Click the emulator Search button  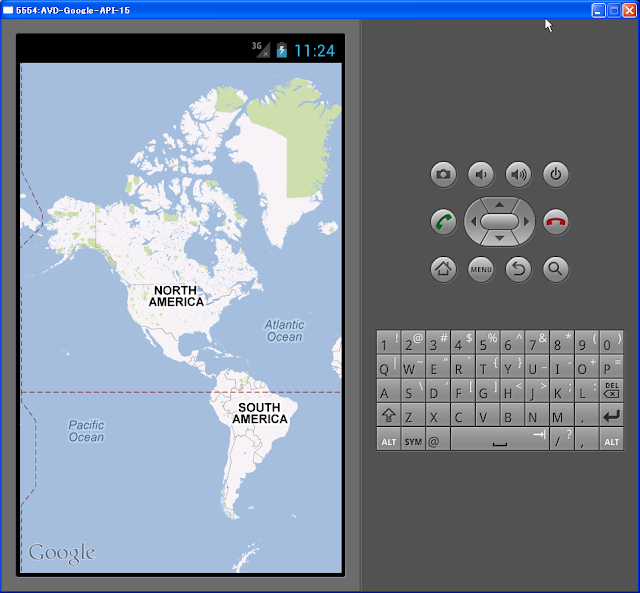pyautogui.click(x=556, y=269)
